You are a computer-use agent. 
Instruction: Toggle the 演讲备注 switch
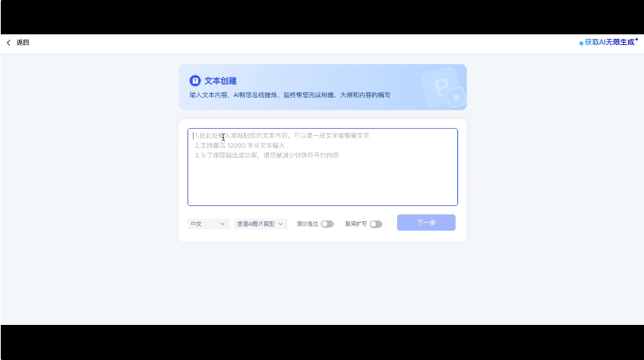tap(328, 224)
